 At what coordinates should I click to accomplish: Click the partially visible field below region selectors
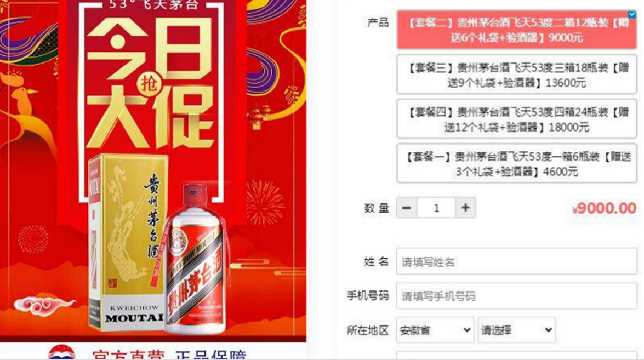tap(517, 356)
